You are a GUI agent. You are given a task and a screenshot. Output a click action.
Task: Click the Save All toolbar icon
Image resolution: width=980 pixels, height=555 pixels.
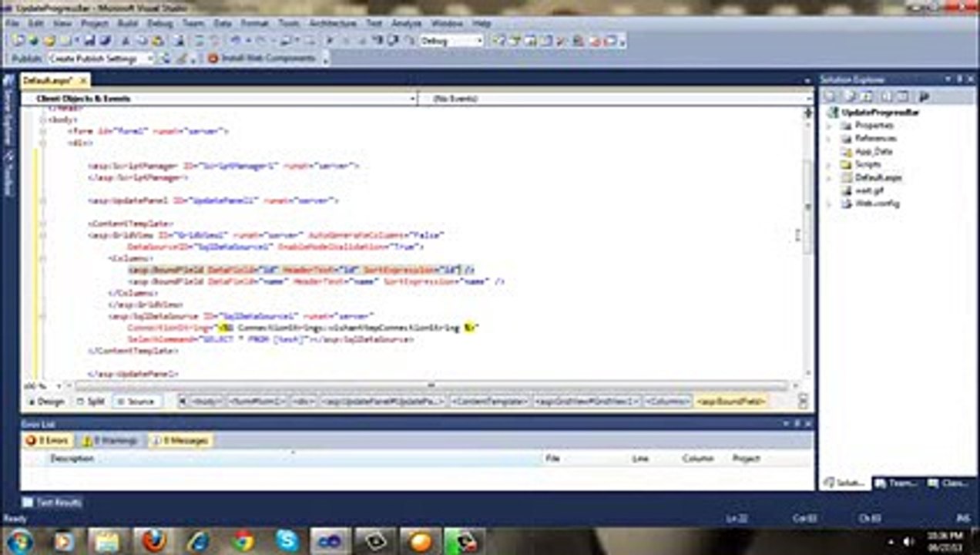point(105,41)
